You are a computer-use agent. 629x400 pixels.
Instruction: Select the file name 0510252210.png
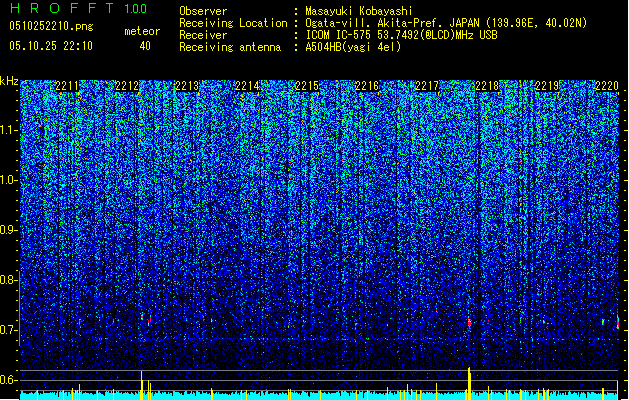click(x=51, y=26)
